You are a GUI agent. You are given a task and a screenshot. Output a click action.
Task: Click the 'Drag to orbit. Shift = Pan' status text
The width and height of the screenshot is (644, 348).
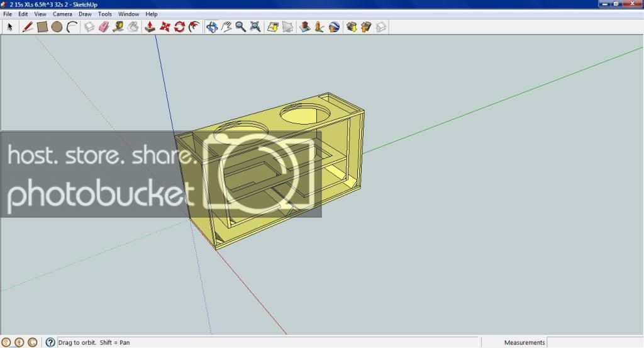(x=94, y=342)
